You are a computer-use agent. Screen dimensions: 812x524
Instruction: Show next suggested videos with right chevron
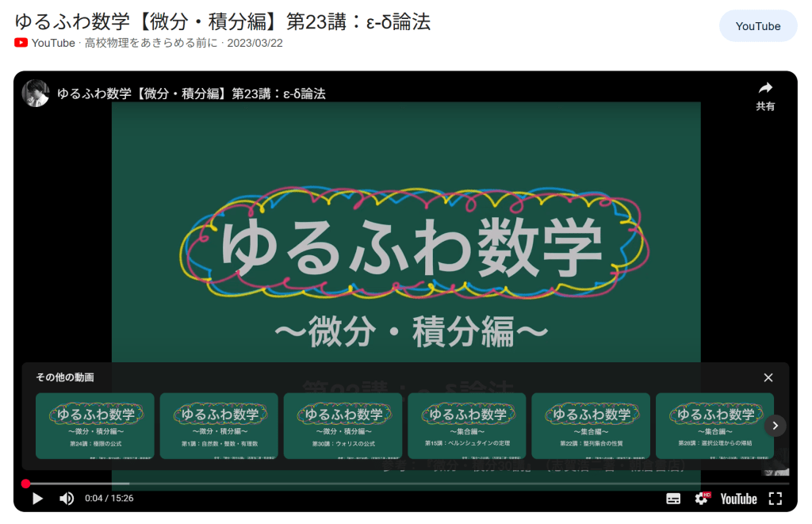(x=776, y=426)
